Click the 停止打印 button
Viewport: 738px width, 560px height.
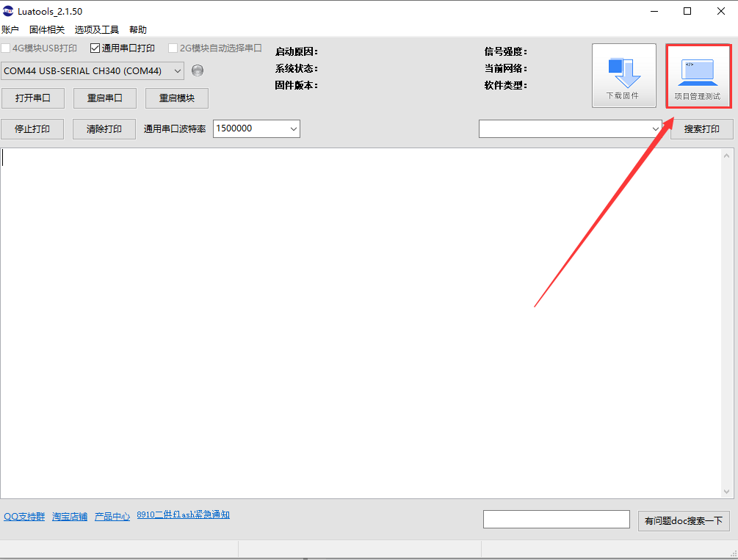pyautogui.click(x=32, y=129)
